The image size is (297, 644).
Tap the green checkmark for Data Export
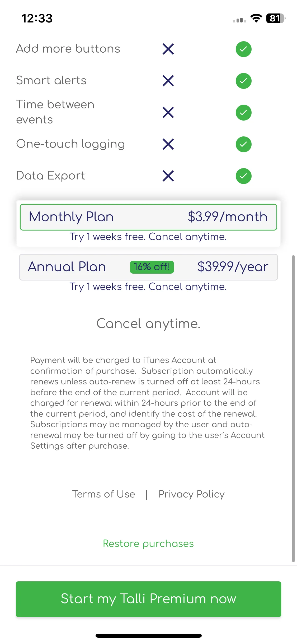tap(243, 176)
